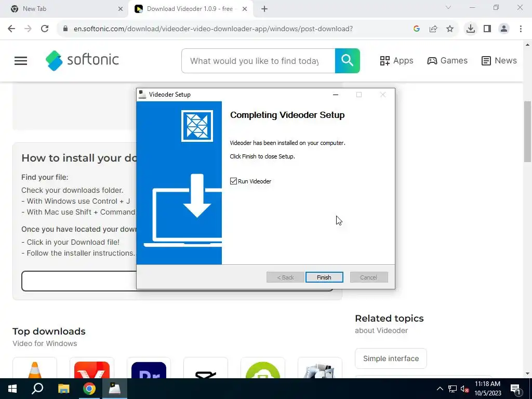Open the network tray icon
Image resolution: width=532 pixels, height=399 pixels.
click(x=453, y=389)
